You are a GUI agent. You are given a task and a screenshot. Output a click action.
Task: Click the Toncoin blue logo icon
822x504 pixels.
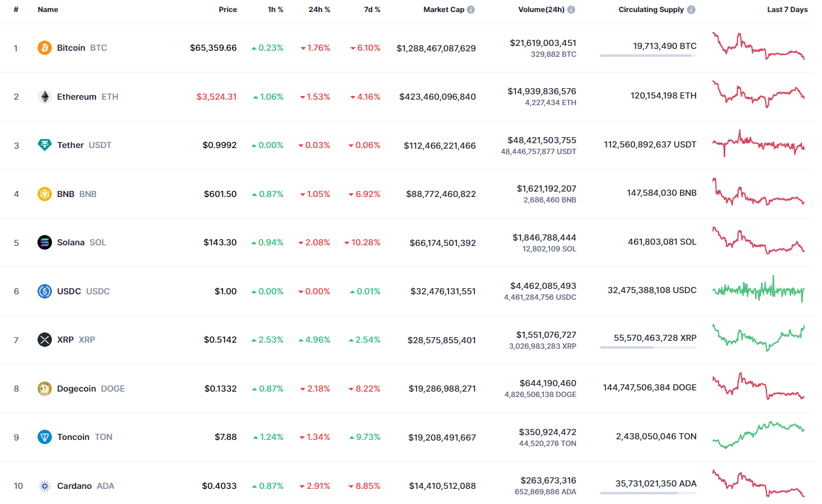coord(45,437)
